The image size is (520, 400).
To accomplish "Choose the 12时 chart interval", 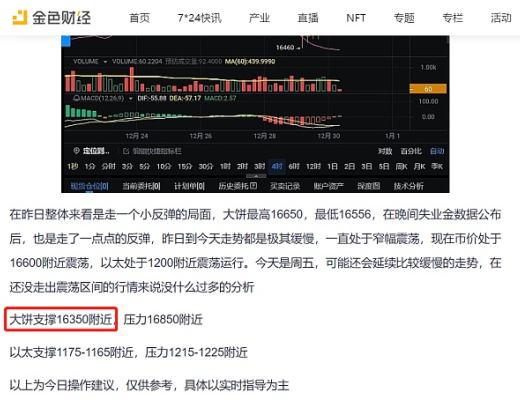I will coord(313,166).
